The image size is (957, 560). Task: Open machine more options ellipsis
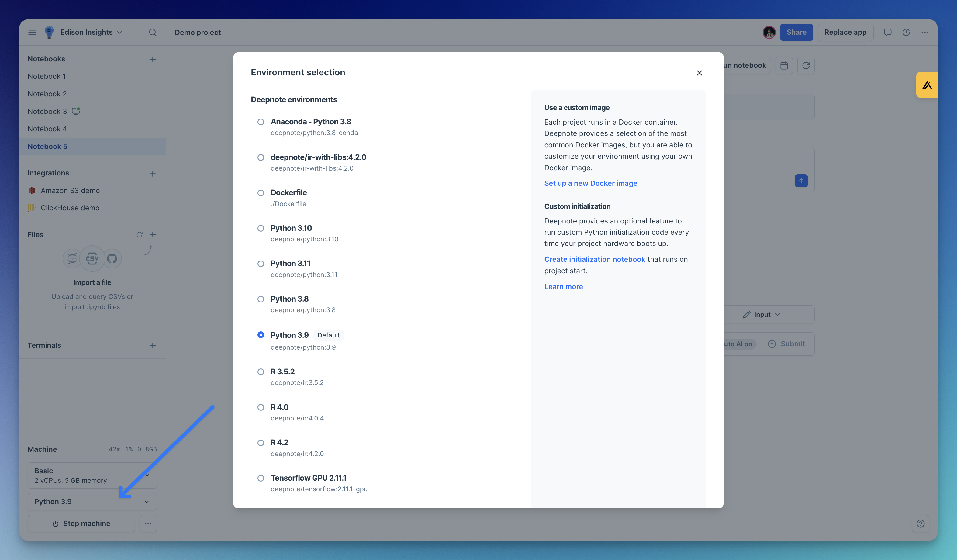click(148, 524)
